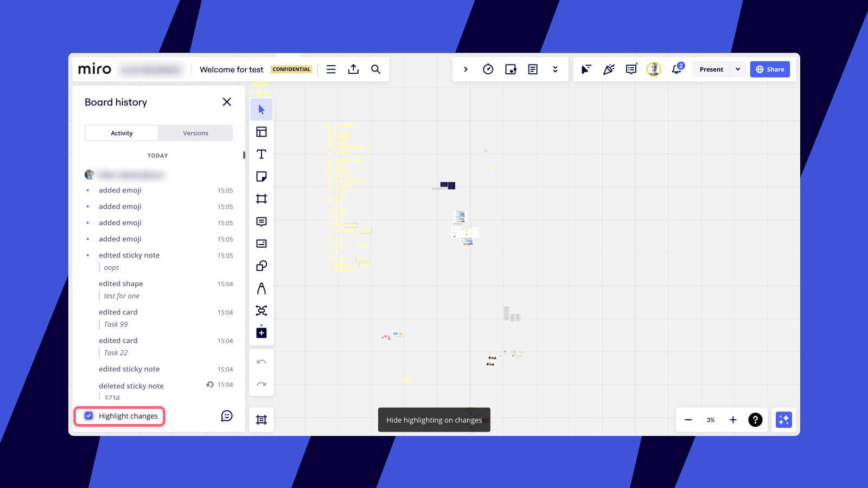Expand the collapsed apps chevron
Viewport: 868px width, 488px height.
pos(465,69)
